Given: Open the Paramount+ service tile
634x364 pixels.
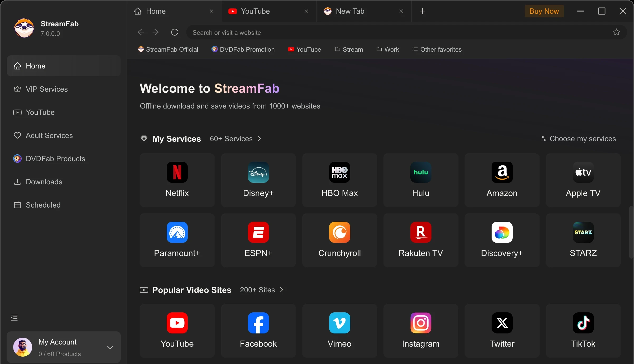Looking at the screenshot, I should pyautogui.click(x=177, y=240).
